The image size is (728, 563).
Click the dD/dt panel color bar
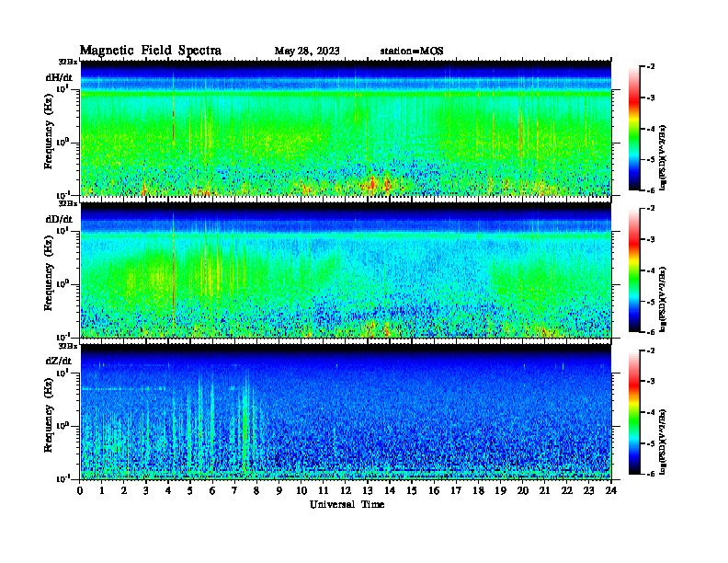coord(634,270)
